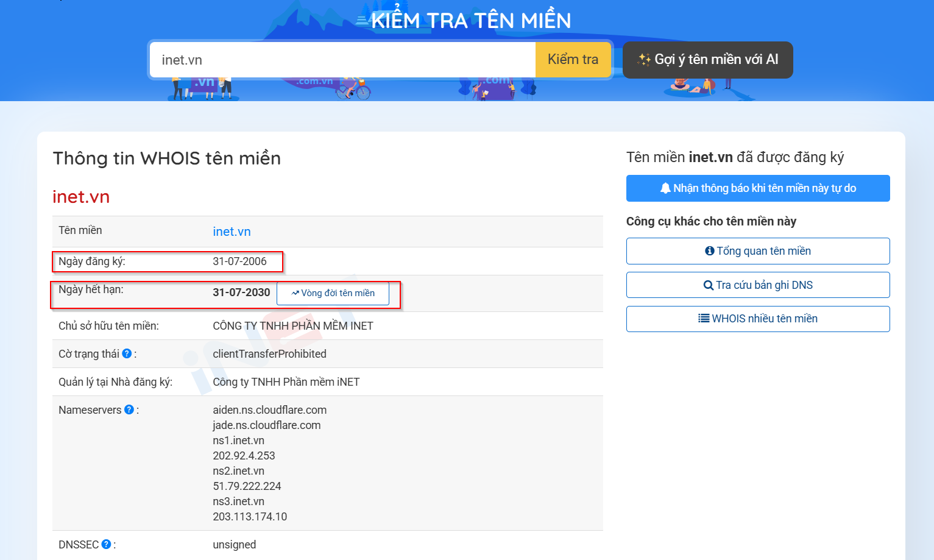This screenshot has width=934, height=560.
Task: Click Vòng đời tên miền button
Action: point(333,293)
